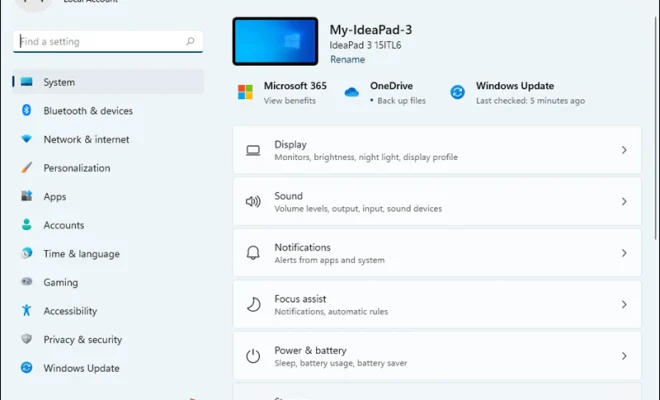The image size is (660, 400).
Task: Expand Focus assist chevron
Action: pos(624,304)
